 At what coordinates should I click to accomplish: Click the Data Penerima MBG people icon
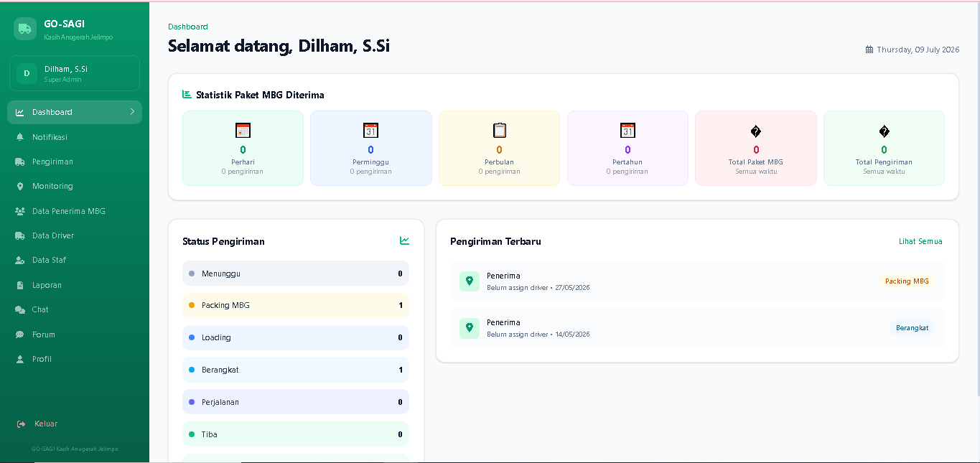(x=20, y=211)
